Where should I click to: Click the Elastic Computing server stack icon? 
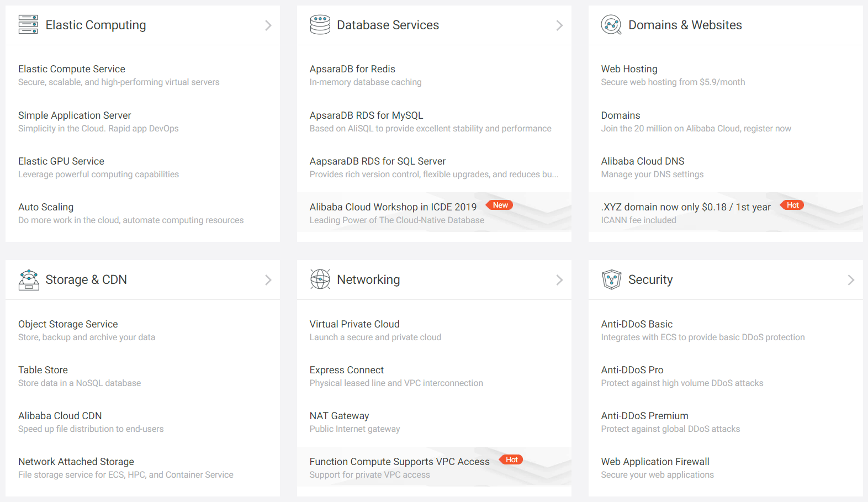click(x=28, y=25)
